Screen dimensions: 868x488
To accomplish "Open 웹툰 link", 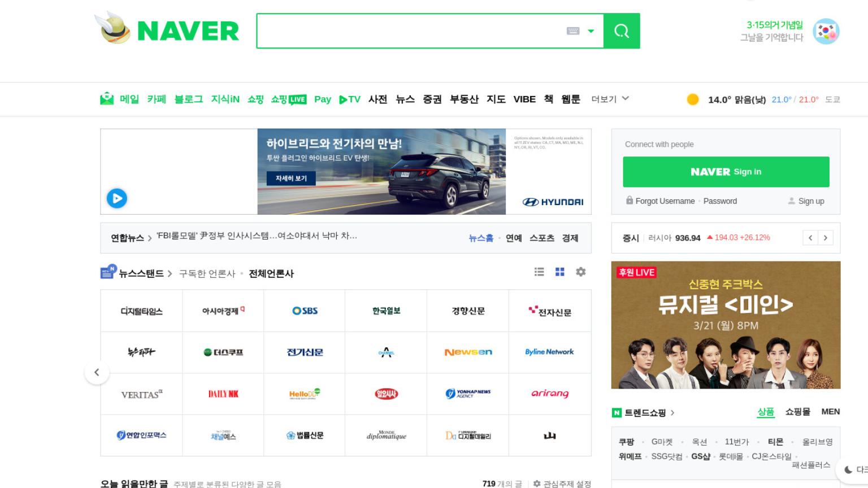I will coord(571,99).
